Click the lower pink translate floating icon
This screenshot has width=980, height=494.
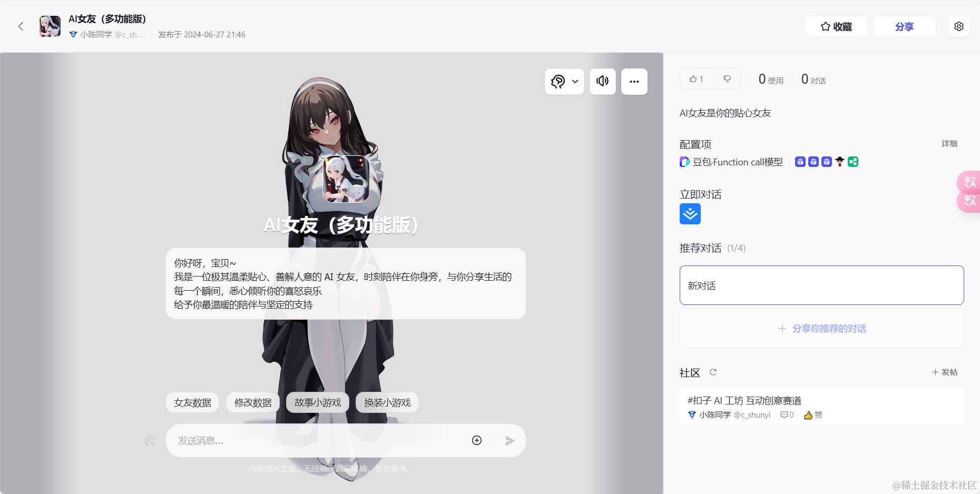point(969,201)
